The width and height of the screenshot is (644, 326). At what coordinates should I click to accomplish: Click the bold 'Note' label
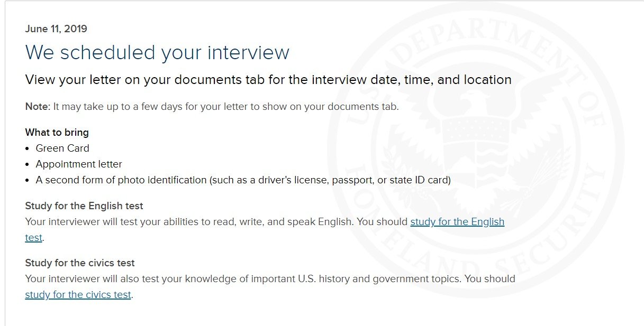37,106
